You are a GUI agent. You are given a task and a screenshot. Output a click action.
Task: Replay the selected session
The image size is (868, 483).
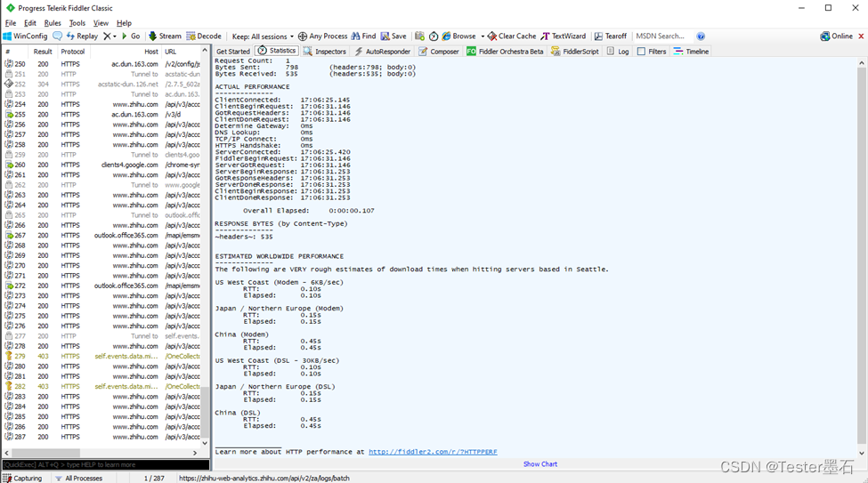82,36
